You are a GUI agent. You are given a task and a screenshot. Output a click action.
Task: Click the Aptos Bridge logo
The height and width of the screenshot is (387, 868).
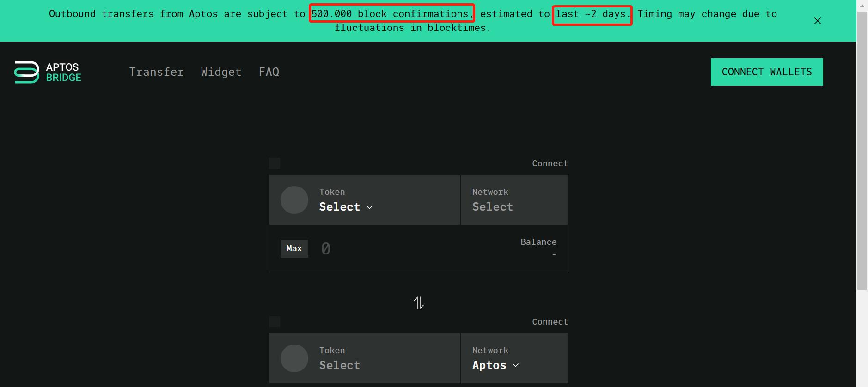coord(48,72)
